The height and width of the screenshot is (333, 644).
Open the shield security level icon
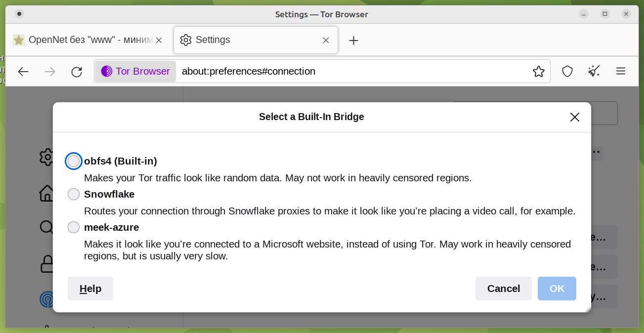point(567,72)
